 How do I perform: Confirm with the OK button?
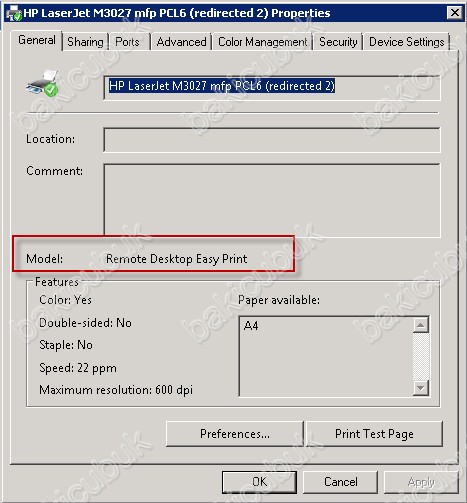(259, 482)
